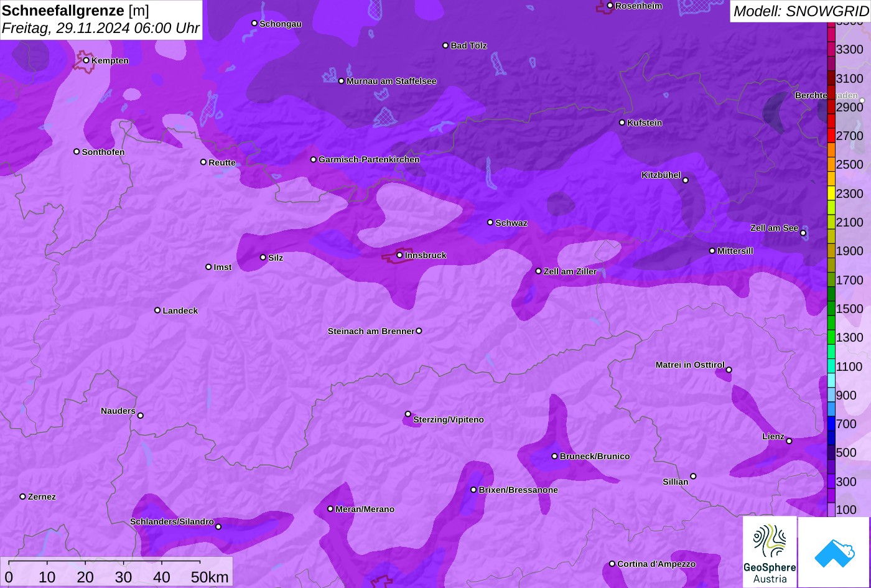Click the Reutte marker dot
Viewport: 871px width, 588px height.
point(203,162)
